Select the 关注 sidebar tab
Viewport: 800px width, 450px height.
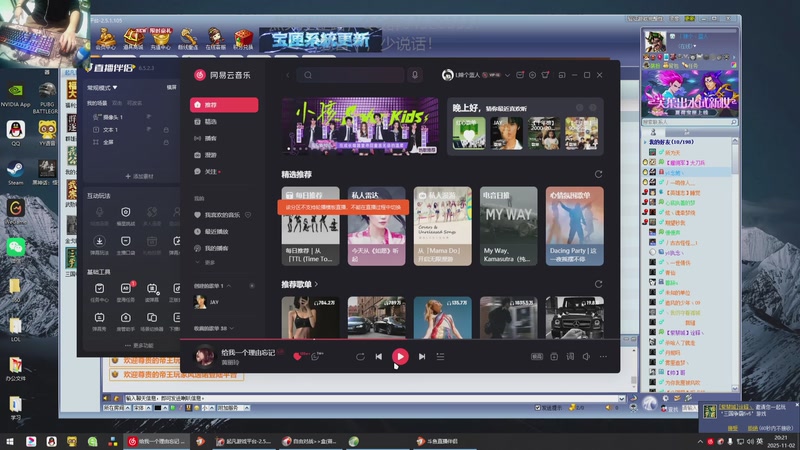pyautogui.click(x=224, y=171)
